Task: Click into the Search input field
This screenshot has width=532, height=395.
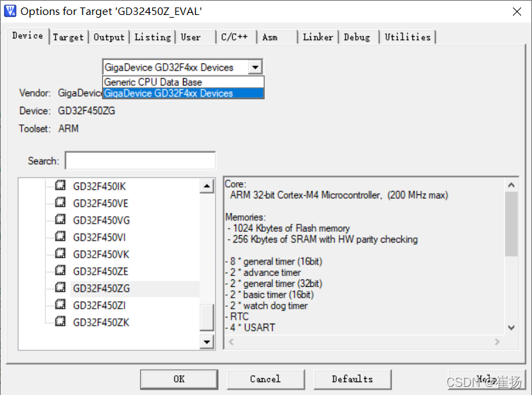Action: click(x=140, y=160)
